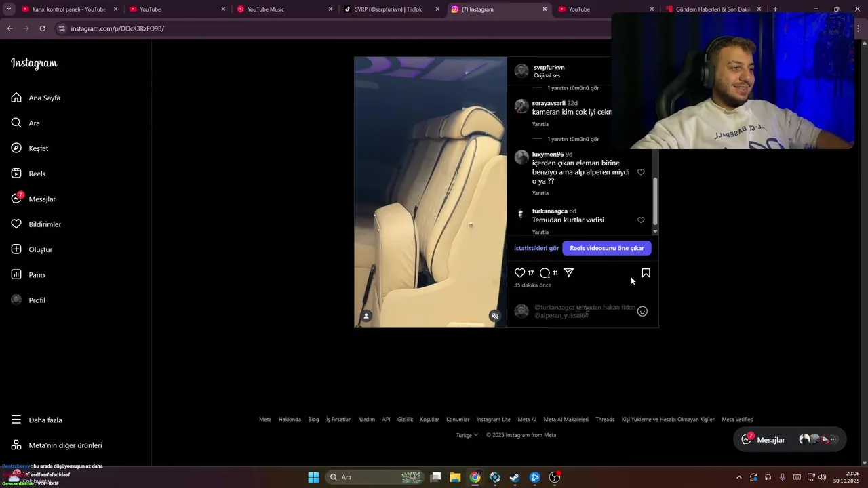Image resolution: width=868 pixels, height=488 pixels.
Task: Open the Reels icon in sidebar
Action: [x=16, y=174]
